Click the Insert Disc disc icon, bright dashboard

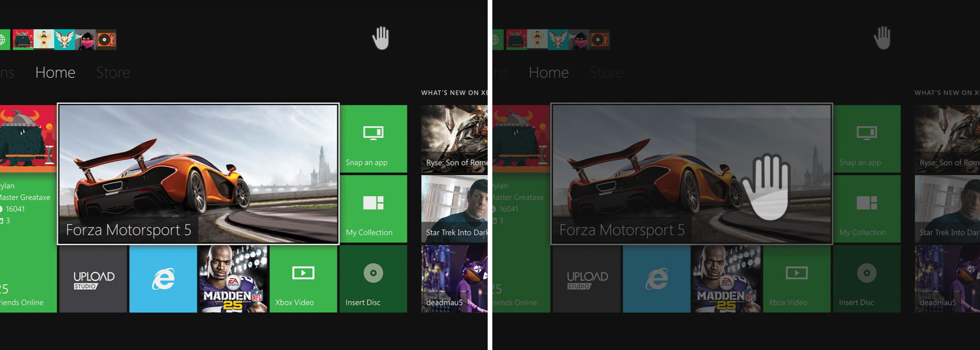pos(373,273)
